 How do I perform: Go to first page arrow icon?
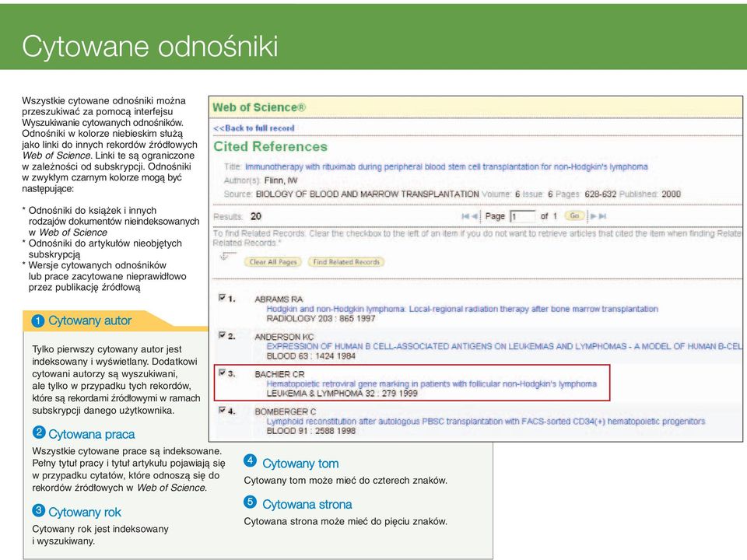click(465, 216)
